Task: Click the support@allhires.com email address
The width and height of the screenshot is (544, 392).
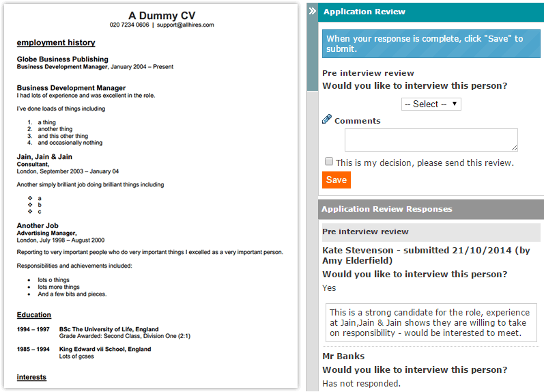Action: tap(185, 25)
